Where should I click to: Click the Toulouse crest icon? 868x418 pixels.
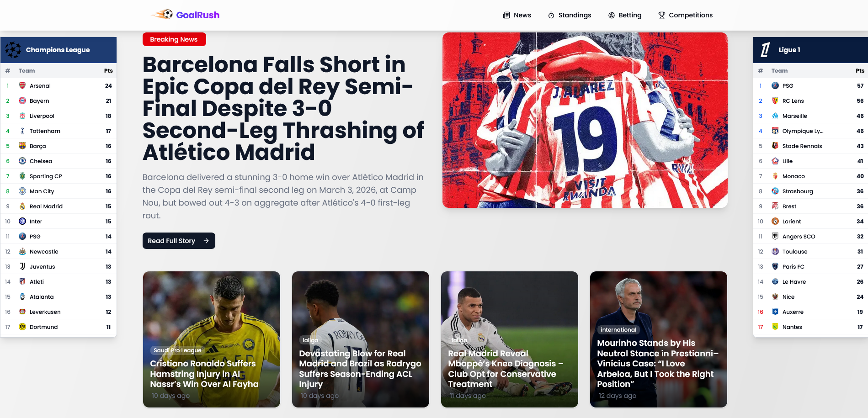pos(775,251)
